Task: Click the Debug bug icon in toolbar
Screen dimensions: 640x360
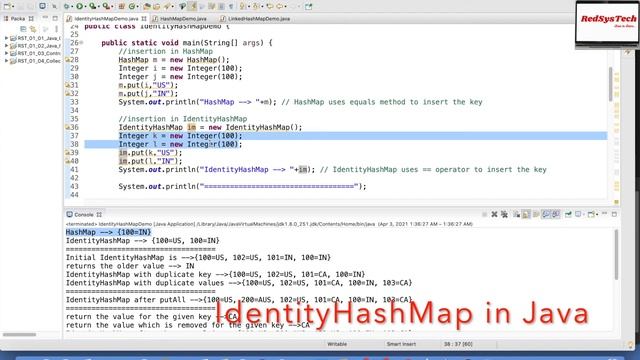Action: click(67, 6)
